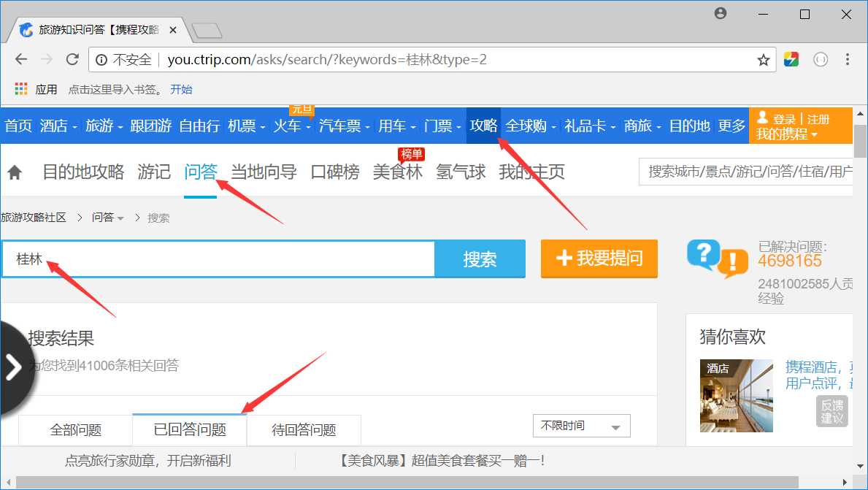Click the site info icon beside 不安全
Image resolution: width=868 pixels, height=490 pixels.
click(x=101, y=60)
